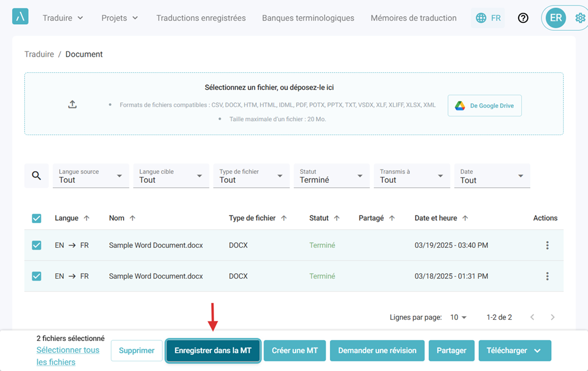The width and height of the screenshot is (588, 371).
Task: Toggle the select-all header checkbox
Action: point(36,218)
